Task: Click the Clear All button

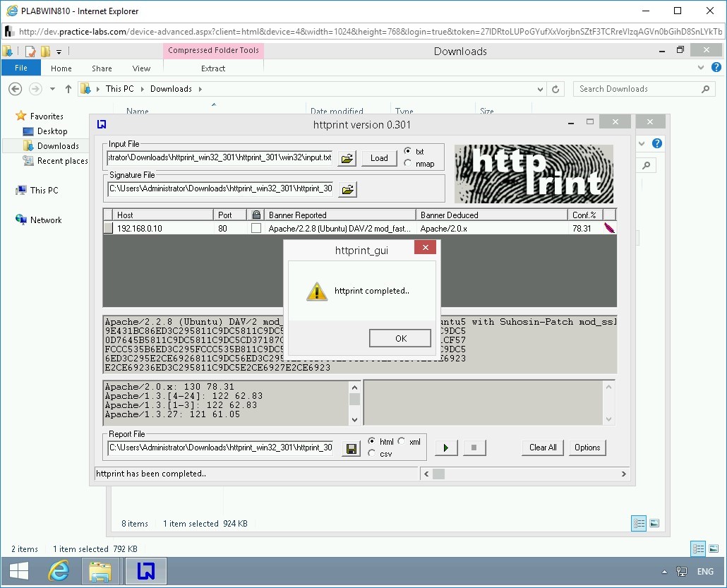Action: (x=543, y=448)
